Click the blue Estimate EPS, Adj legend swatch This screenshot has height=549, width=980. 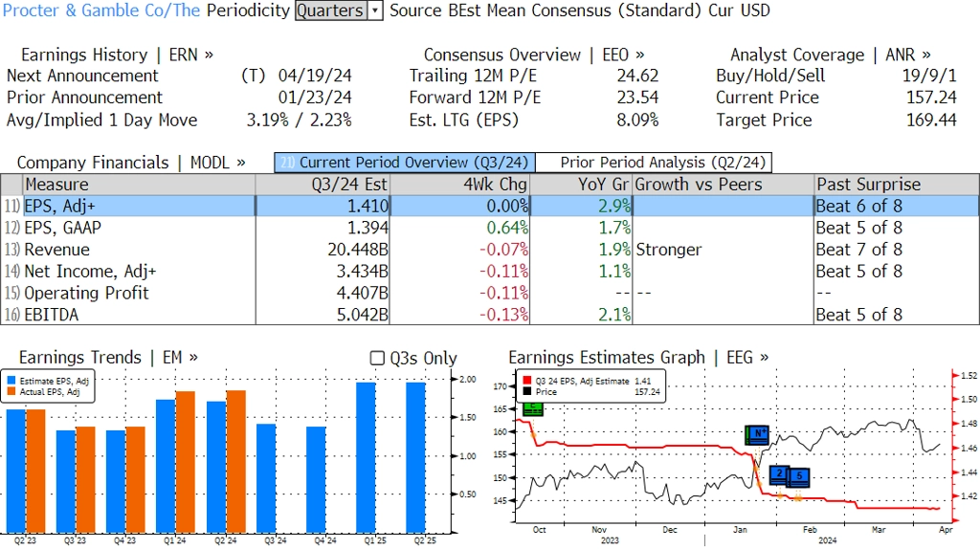[11, 381]
